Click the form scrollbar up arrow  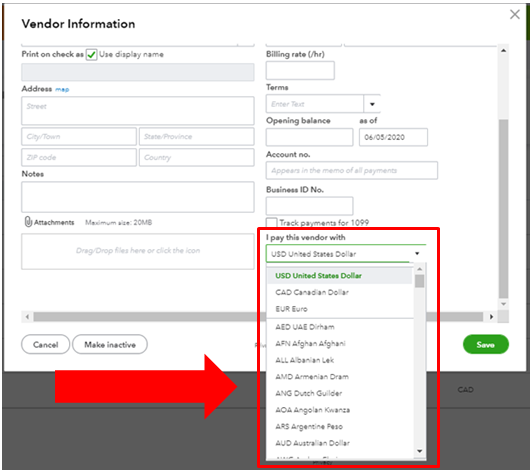504,51
